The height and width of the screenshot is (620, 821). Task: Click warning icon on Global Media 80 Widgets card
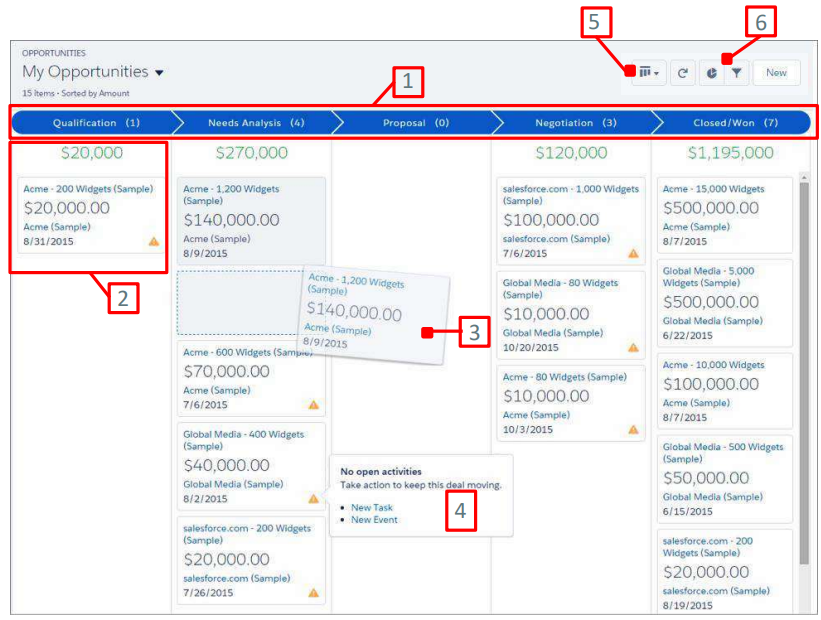[x=633, y=347]
